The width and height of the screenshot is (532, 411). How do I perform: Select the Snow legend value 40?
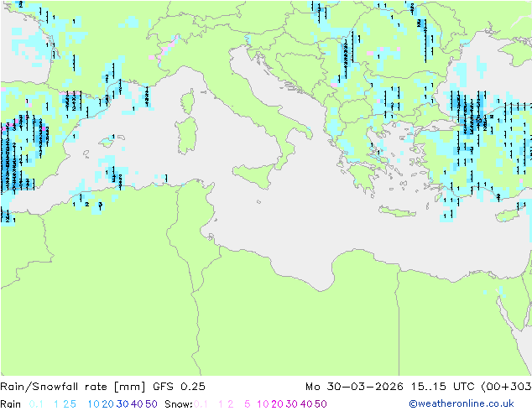[306, 404]
